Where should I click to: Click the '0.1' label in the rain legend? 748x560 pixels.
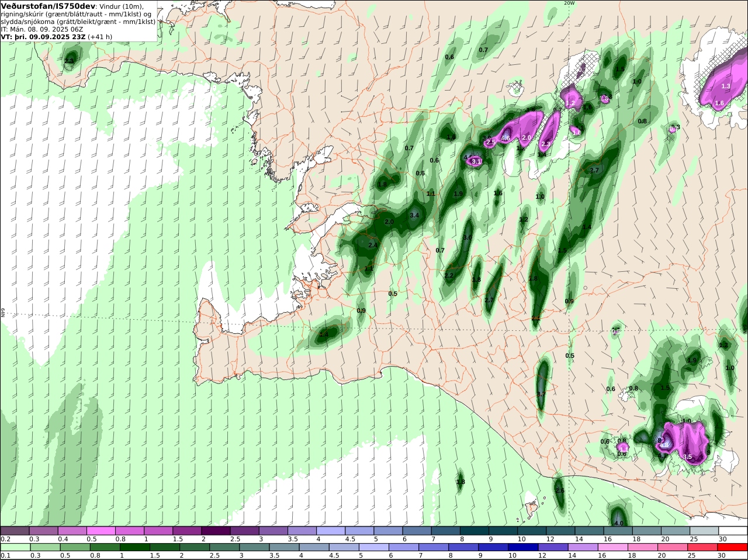[5, 555]
